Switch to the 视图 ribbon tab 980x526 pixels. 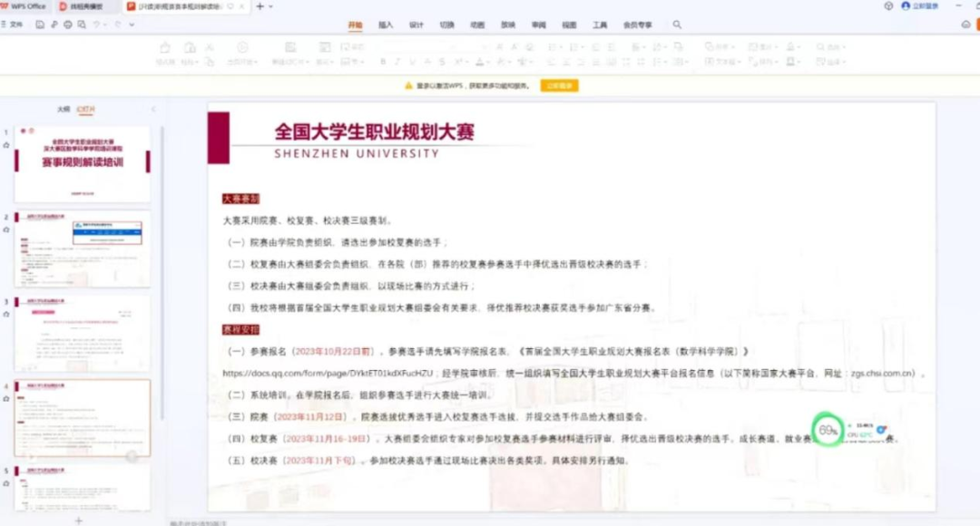(x=569, y=25)
